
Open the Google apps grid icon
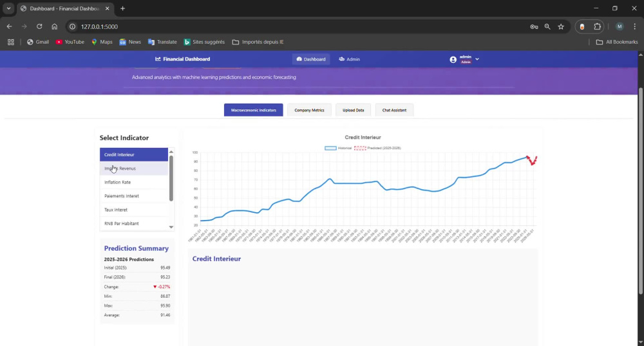(11, 42)
